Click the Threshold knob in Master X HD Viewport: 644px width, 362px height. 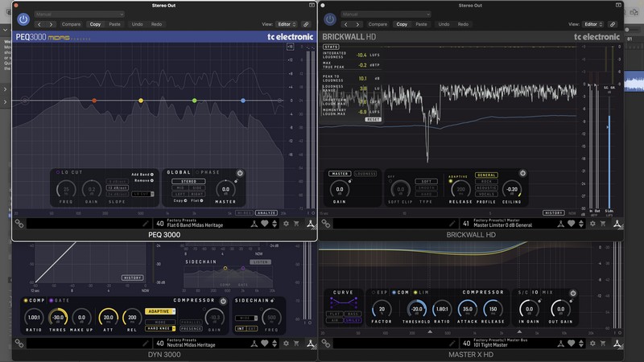(417, 308)
